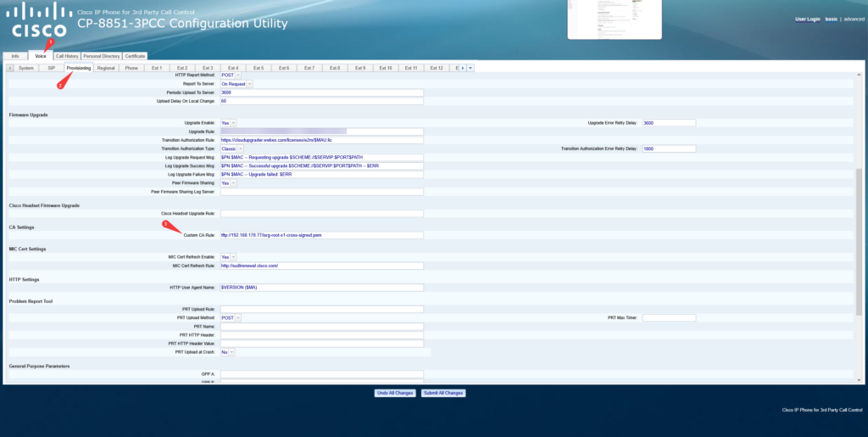Viewport: 868px width, 437px height.
Task: Click MIC Cert Refresh Rule field
Action: point(321,266)
